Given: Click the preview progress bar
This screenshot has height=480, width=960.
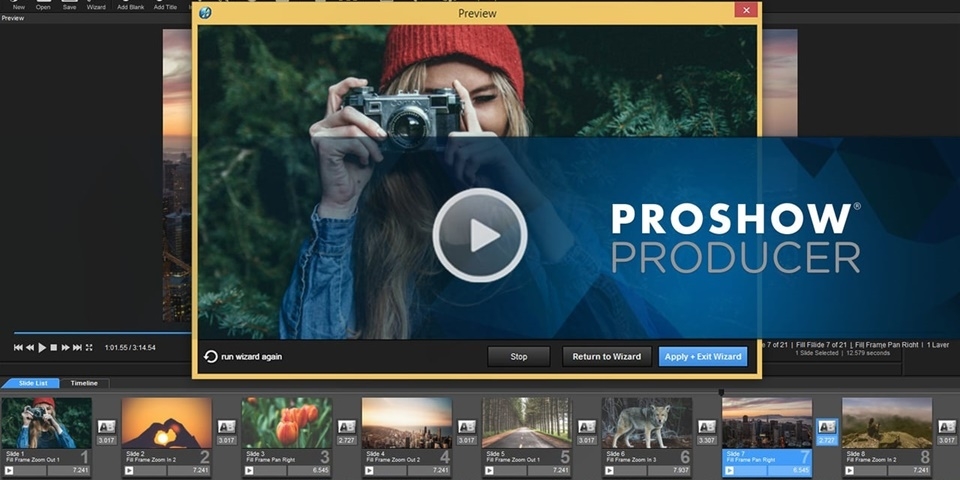Looking at the screenshot, I should coord(103,334).
